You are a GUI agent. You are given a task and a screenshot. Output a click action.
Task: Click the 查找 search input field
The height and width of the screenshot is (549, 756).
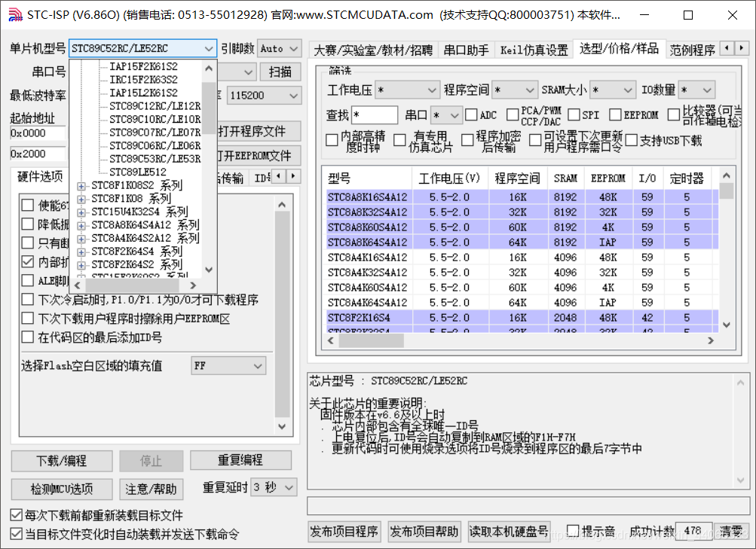click(375, 115)
